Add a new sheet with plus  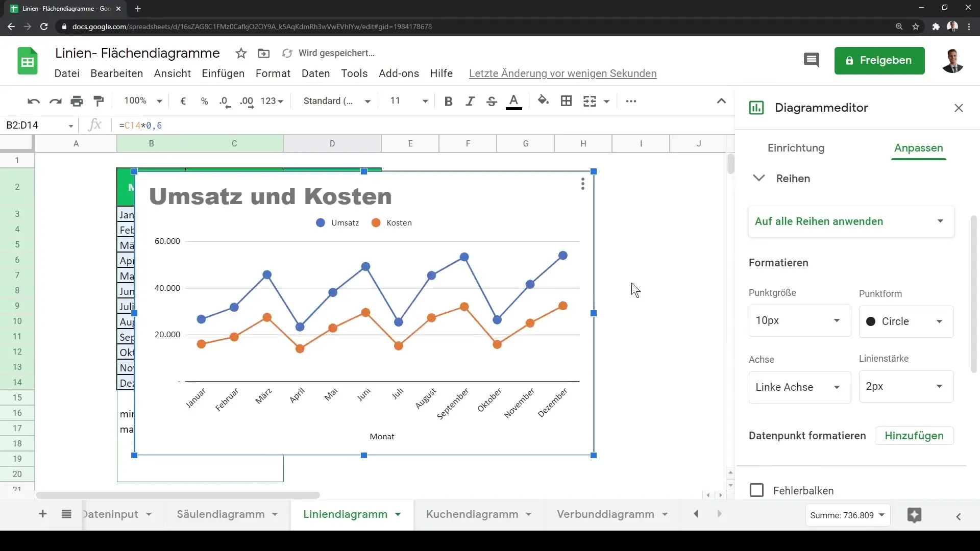(43, 514)
